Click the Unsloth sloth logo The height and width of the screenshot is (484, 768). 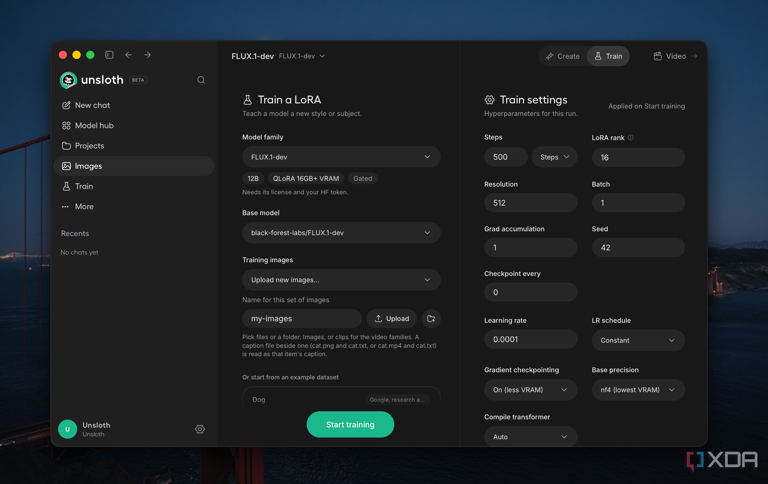[68, 80]
